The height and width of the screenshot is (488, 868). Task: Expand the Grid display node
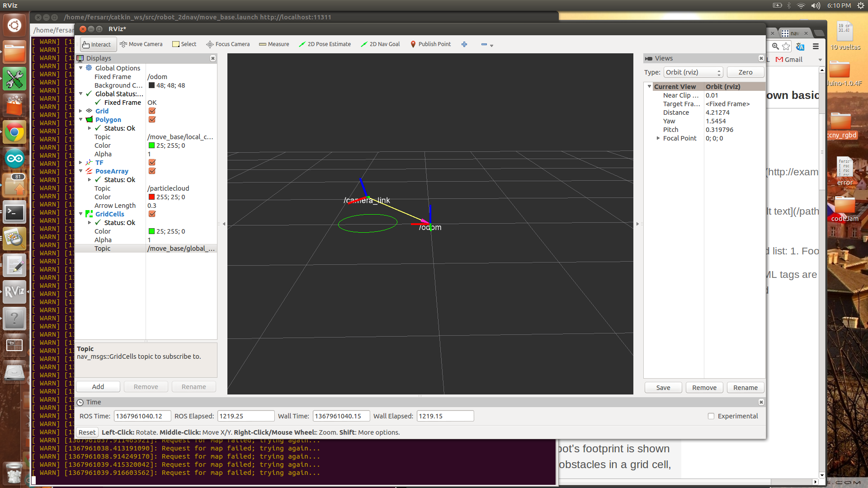pos(81,111)
